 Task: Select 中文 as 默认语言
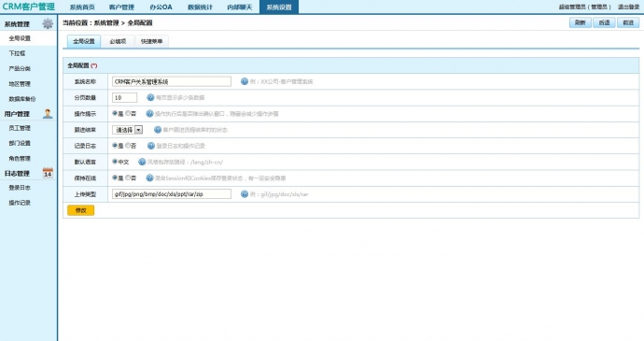(115, 162)
